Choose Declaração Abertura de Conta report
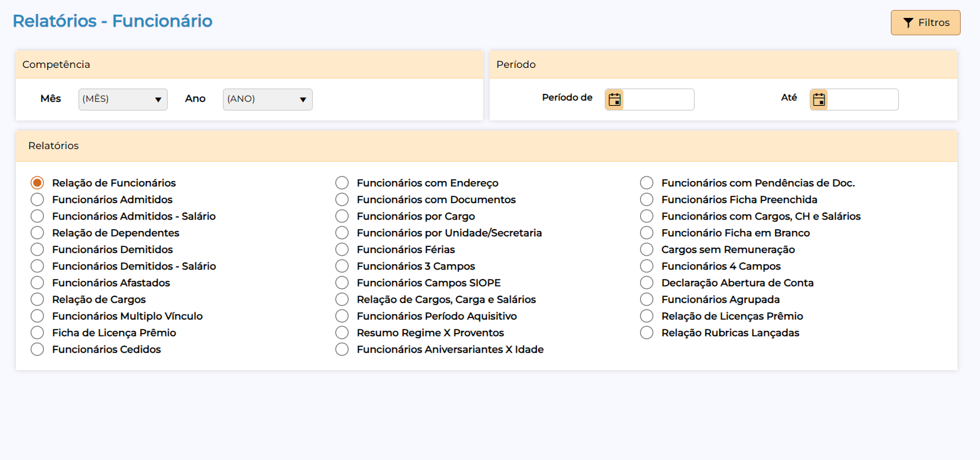Image resolution: width=980 pixels, height=460 pixels. click(647, 283)
